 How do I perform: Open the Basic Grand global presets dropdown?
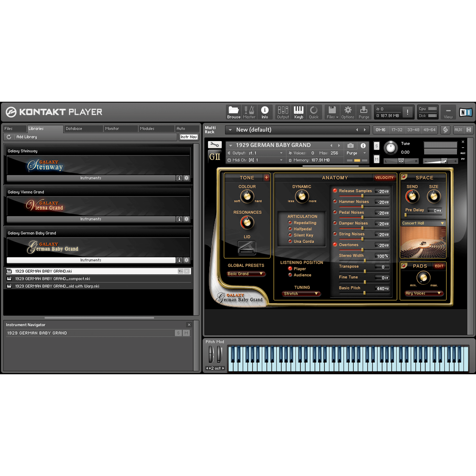246,274
